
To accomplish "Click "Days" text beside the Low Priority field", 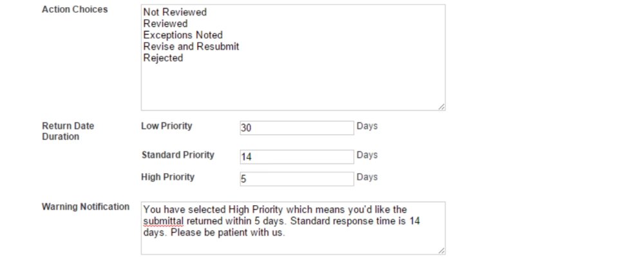I will click(x=367, y=126).
